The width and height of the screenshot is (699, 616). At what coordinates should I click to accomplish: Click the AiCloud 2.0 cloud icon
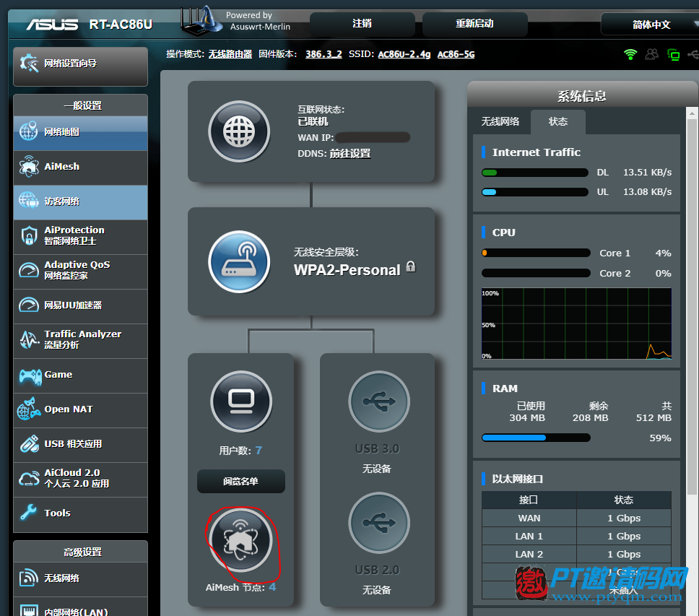[29, 479]
